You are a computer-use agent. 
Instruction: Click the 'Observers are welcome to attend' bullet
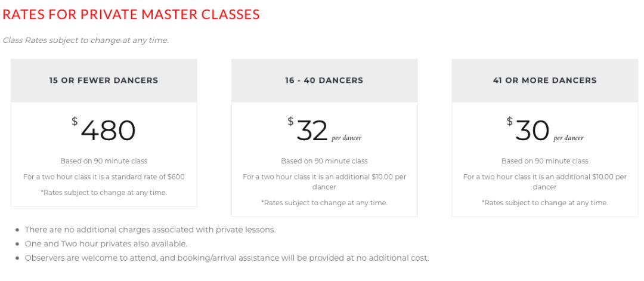click(x=227, y=258)
